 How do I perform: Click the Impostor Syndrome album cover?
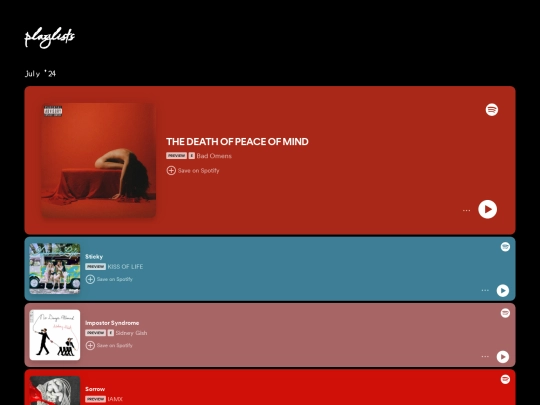click(x=55, y=335)
